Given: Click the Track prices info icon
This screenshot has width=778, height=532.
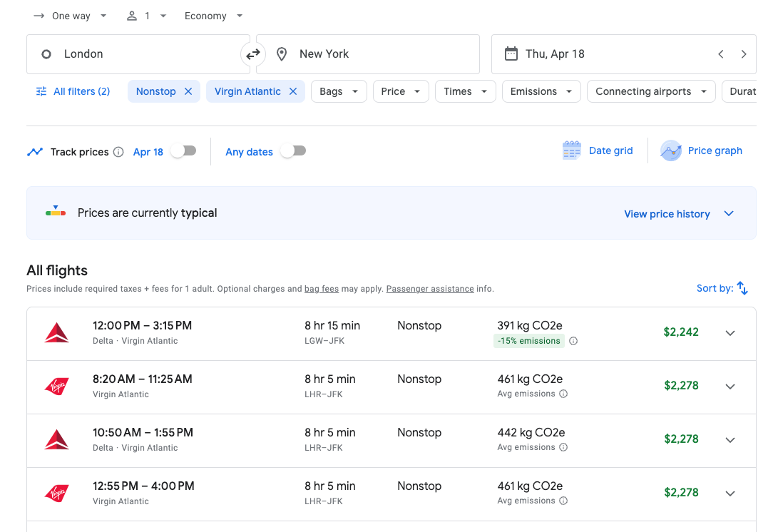Looking at the screenshot, I should pos(118,152).
